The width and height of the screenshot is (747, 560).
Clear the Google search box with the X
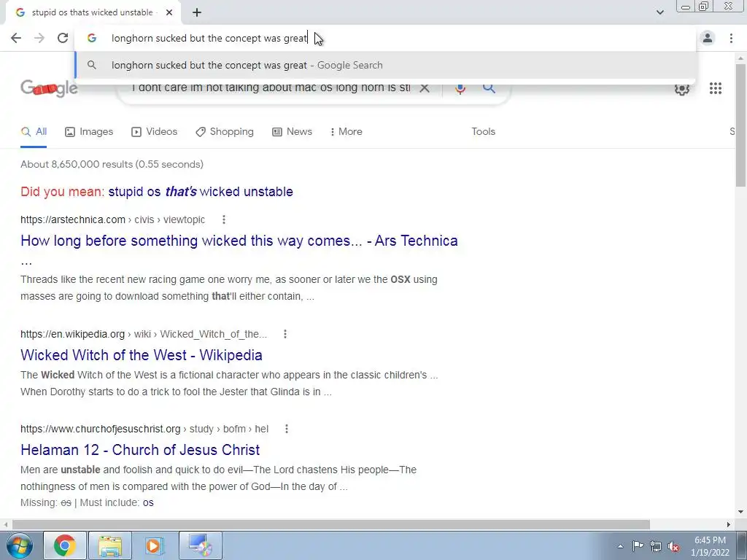pos(424,88)
